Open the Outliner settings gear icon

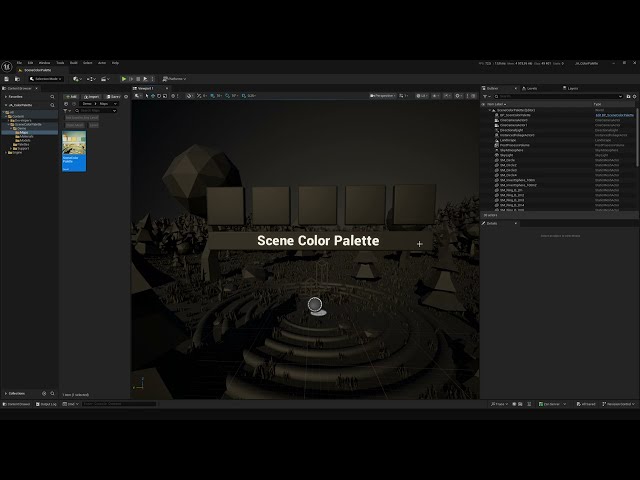pos(634,96)
